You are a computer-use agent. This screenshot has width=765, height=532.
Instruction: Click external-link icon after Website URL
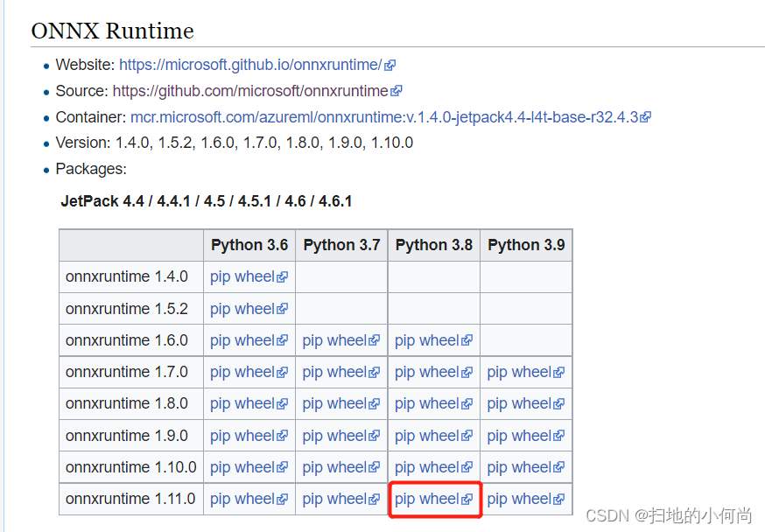click(390, 66)
